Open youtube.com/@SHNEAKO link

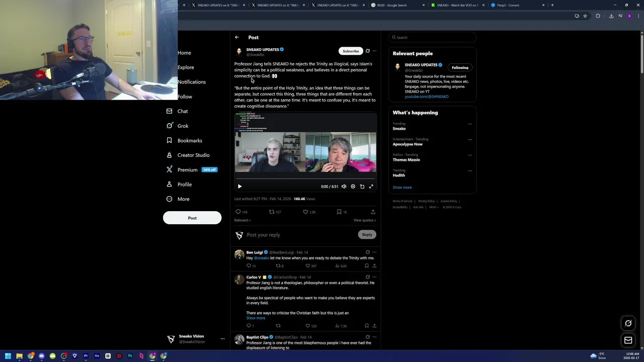point(427,97)
